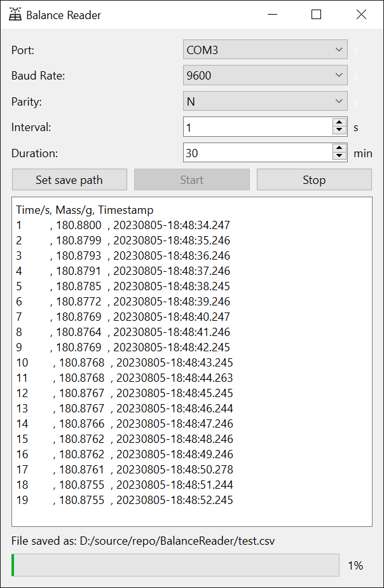Click inside the Duration value field
Viewport: 384px width, 588px height.
click(x=254, y=153)
